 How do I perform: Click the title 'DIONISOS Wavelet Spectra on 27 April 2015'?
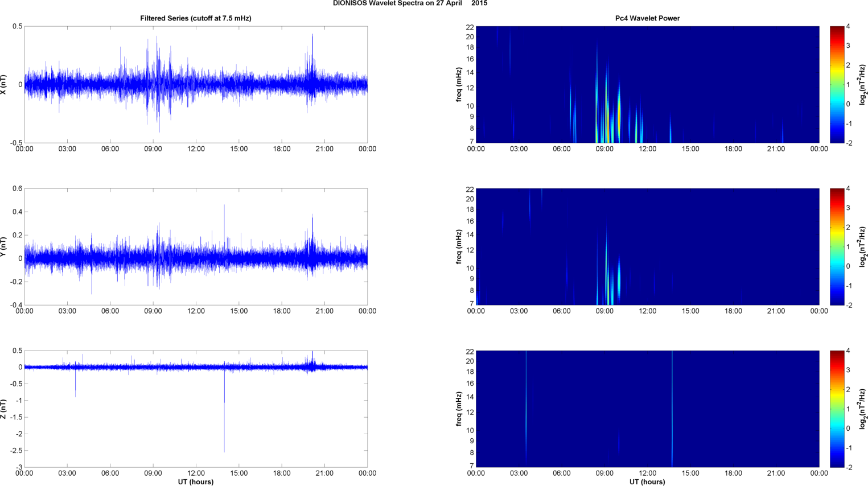click(x=410, y=3)
